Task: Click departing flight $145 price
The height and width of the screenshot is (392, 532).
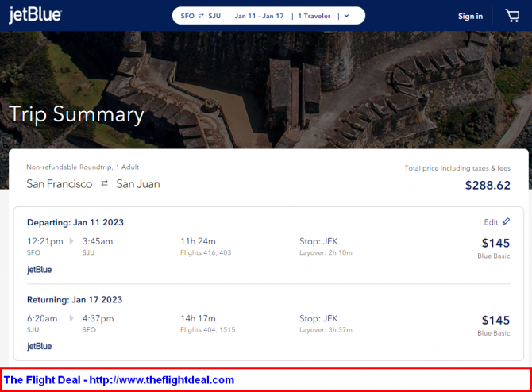Action: [495, 243]
